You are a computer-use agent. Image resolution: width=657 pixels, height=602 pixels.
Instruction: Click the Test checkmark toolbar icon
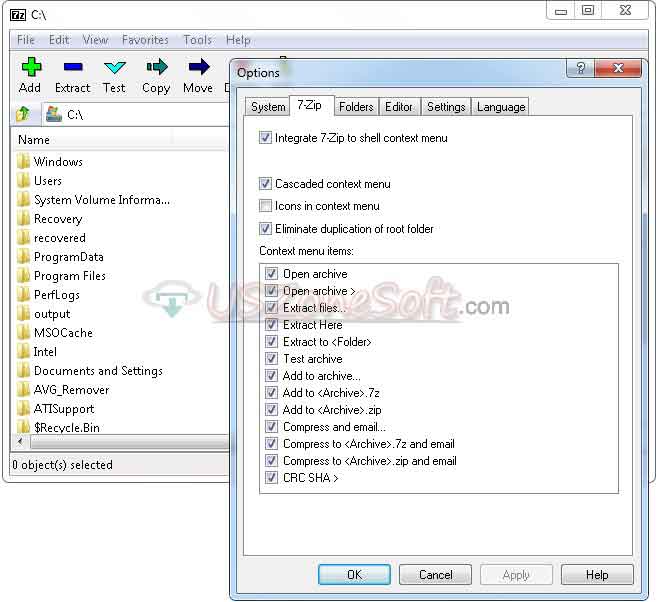point(115,67)
